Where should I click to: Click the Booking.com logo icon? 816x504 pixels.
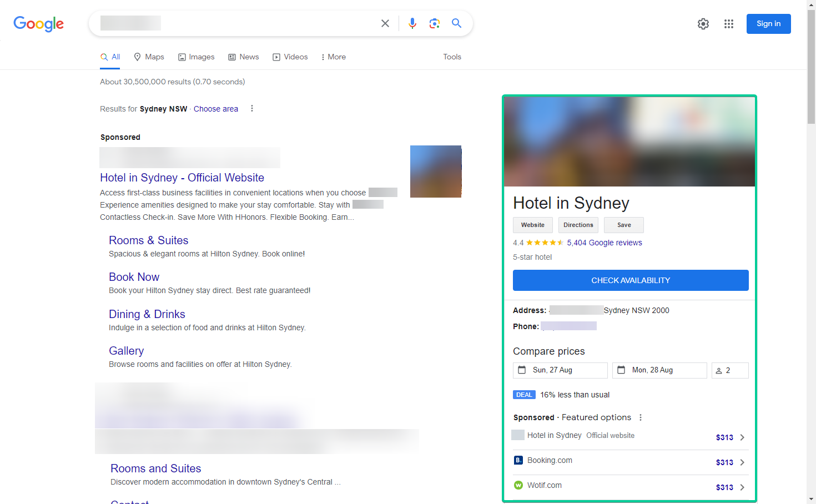[518, 460]
